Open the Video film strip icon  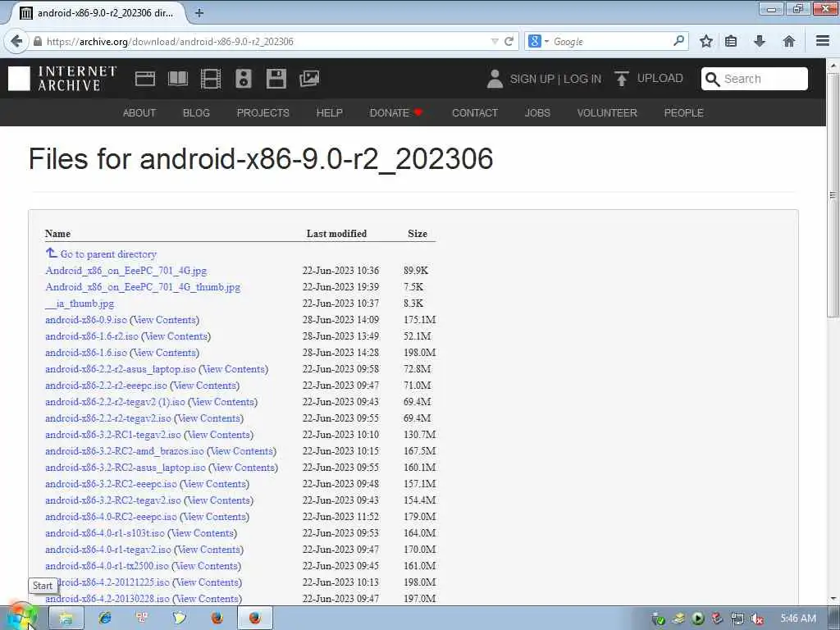point(211,79)
